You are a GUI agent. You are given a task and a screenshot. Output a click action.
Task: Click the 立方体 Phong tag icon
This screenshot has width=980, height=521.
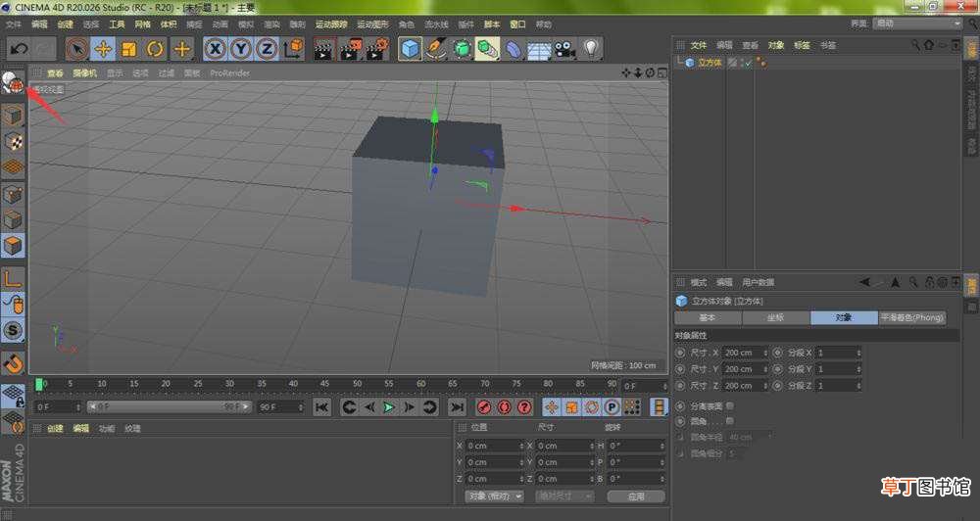pos(761,63)
